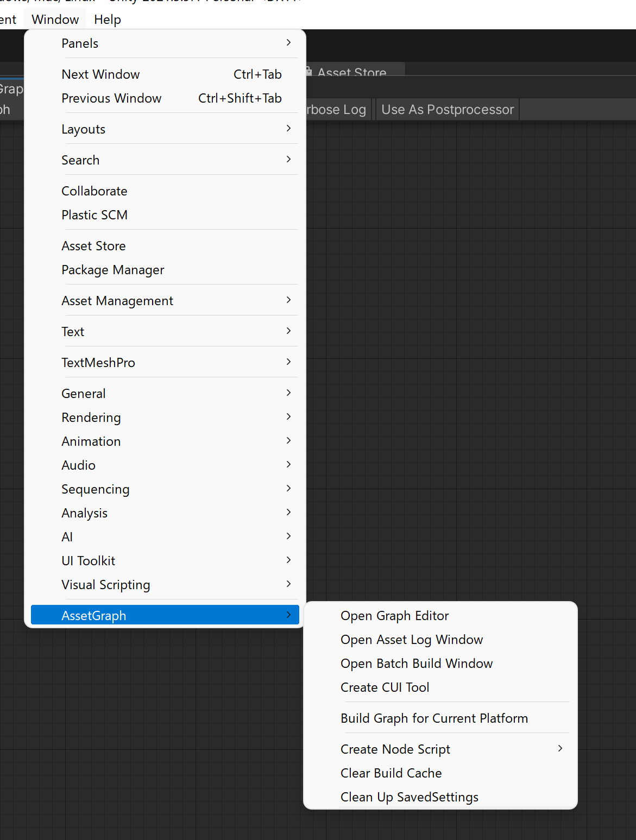Screen dimensions: 636x840
Task: Select Next Window menu entry
Action: coord(165,74)
